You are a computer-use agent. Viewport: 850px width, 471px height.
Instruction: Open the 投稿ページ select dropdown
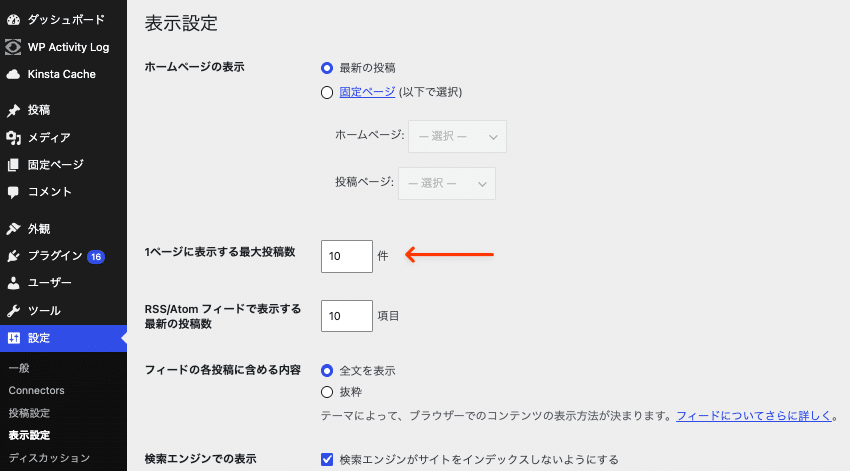[447, 183]
